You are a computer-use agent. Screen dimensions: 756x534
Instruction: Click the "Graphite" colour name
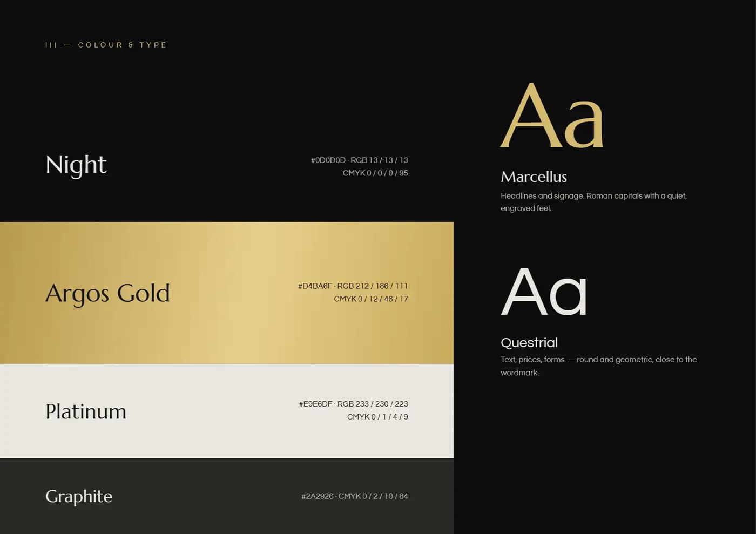(79, 497)
